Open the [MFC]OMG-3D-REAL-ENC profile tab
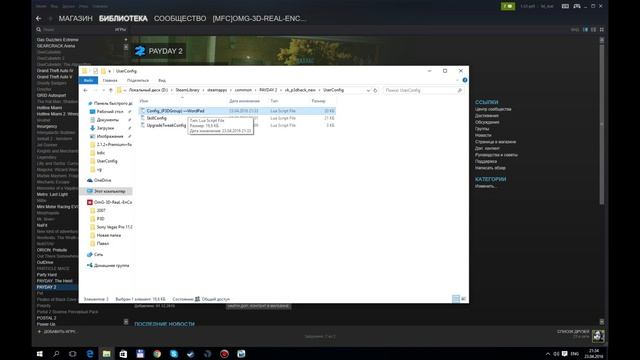 (259, 18)
